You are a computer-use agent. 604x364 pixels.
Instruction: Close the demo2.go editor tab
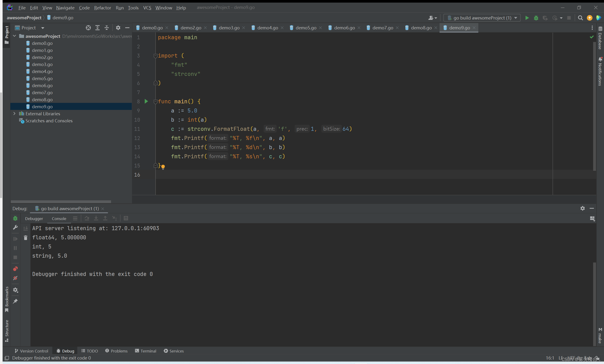205,28
